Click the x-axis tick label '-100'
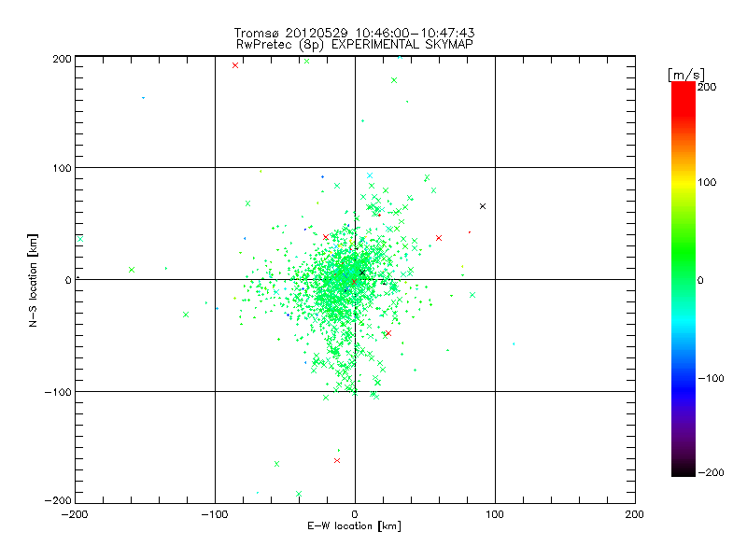 coord(215,515)
